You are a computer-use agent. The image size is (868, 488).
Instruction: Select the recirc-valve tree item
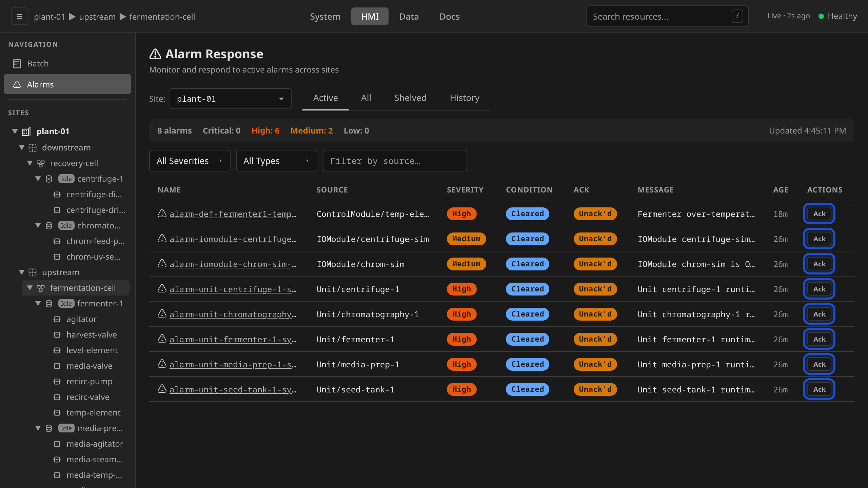pyautogui.click(x=88, y=397)
